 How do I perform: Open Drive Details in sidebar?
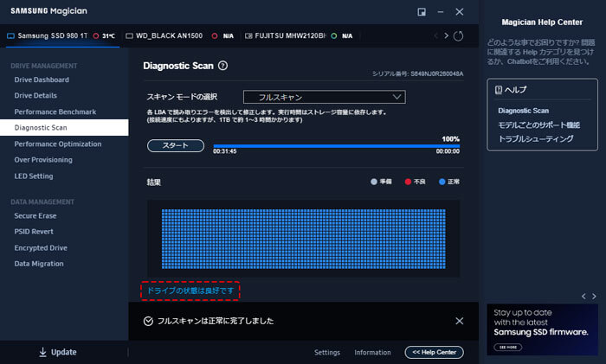pyautogui.click(x=35, y=95)
